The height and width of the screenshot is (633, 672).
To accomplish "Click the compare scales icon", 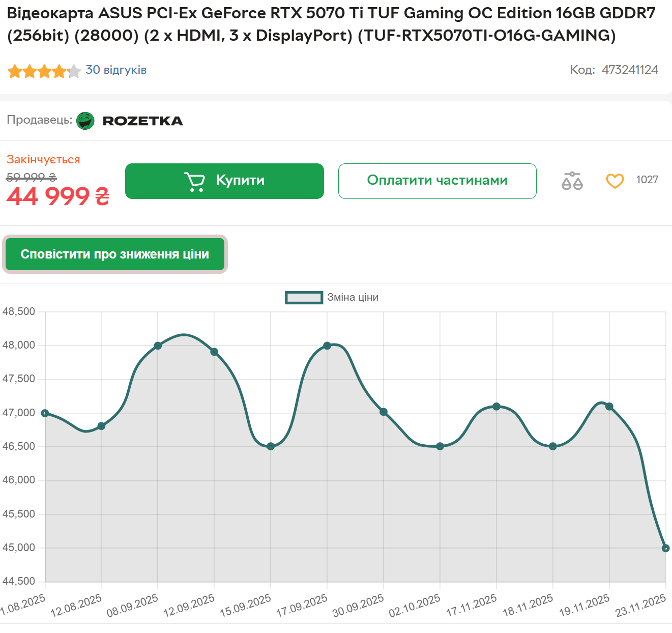I will pyautogui.click(x=572, y=181).
